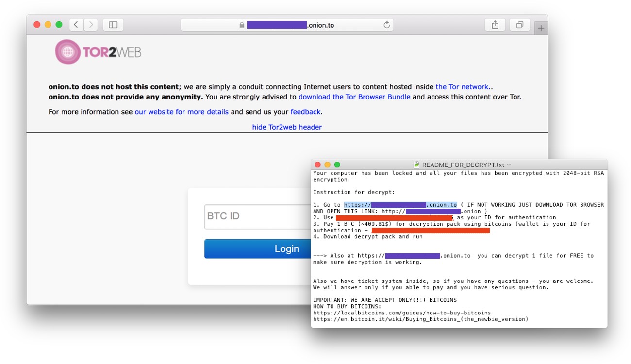Click the Tor2web logo

(x=98, y=52)
